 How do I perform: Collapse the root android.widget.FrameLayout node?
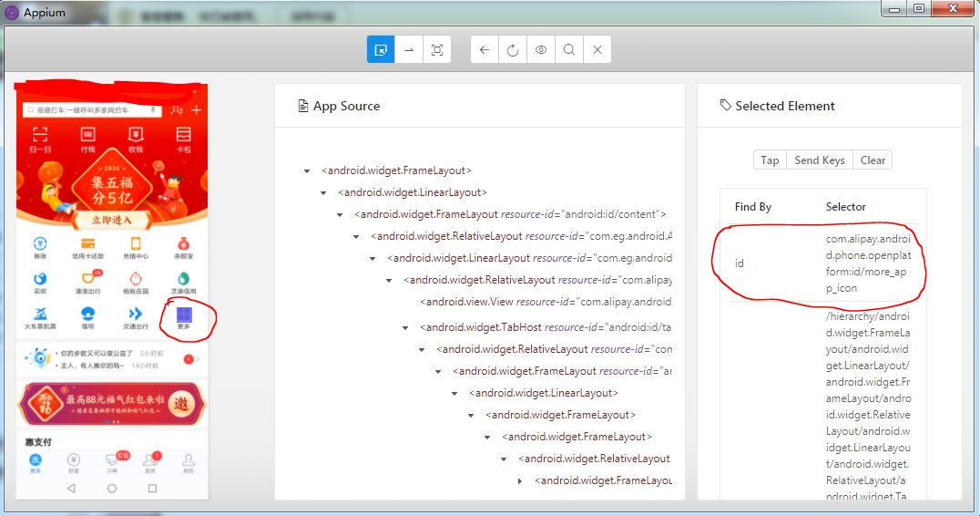tap(307, 170)
